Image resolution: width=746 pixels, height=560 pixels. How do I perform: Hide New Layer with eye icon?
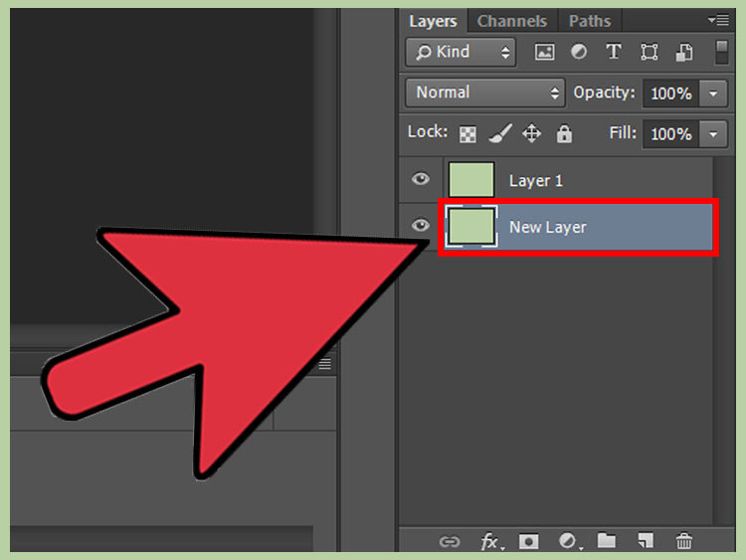tap(420, 225)
